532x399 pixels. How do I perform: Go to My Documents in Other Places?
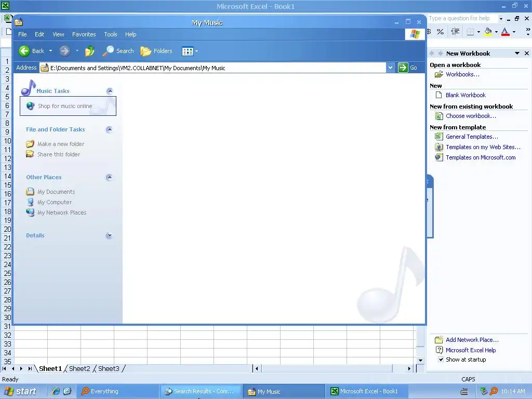pos(56,192)
